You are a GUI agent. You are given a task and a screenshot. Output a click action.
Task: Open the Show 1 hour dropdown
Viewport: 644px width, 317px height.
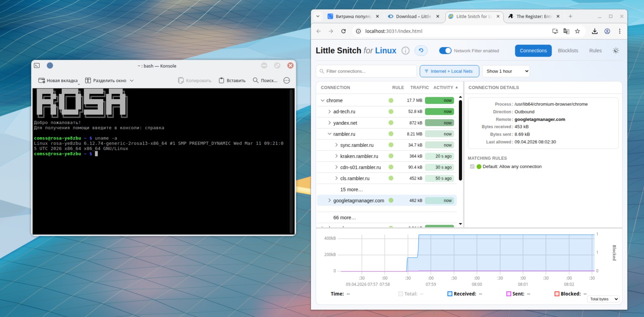coord(506,71)
